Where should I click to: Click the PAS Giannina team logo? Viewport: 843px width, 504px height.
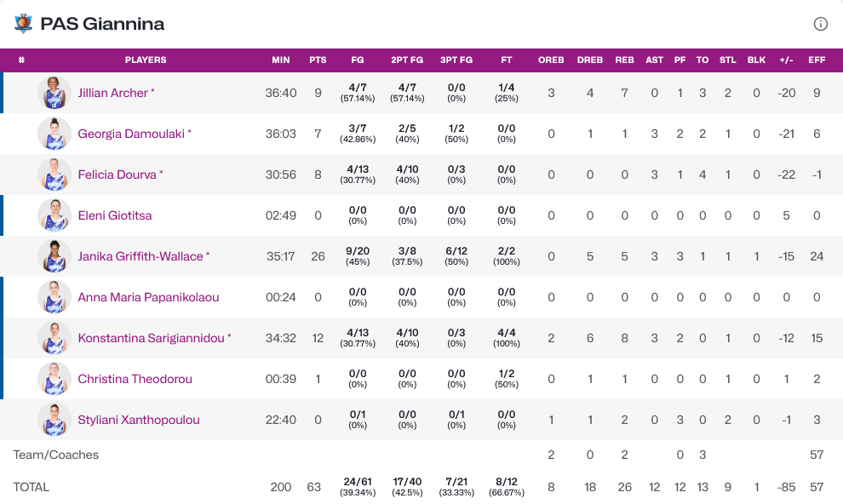(23, 23)
